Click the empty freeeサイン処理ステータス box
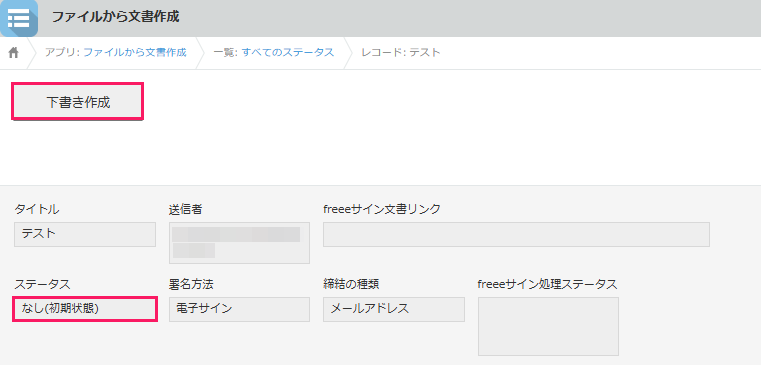Viewport: 761px width, 366px height. coord(548,326)
